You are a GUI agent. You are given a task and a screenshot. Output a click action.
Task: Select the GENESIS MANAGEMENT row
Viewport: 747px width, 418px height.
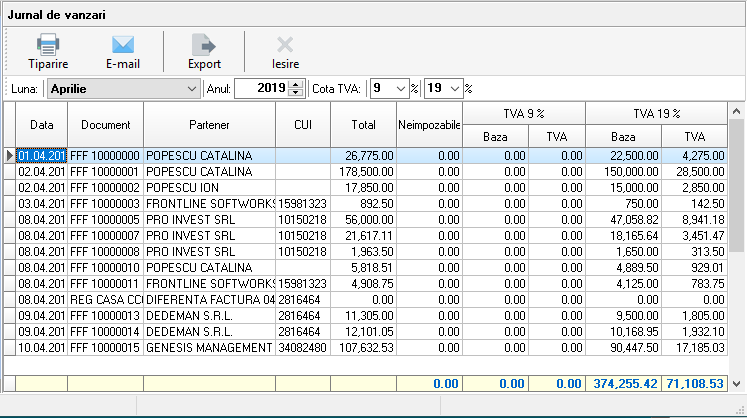click(209, 348)
